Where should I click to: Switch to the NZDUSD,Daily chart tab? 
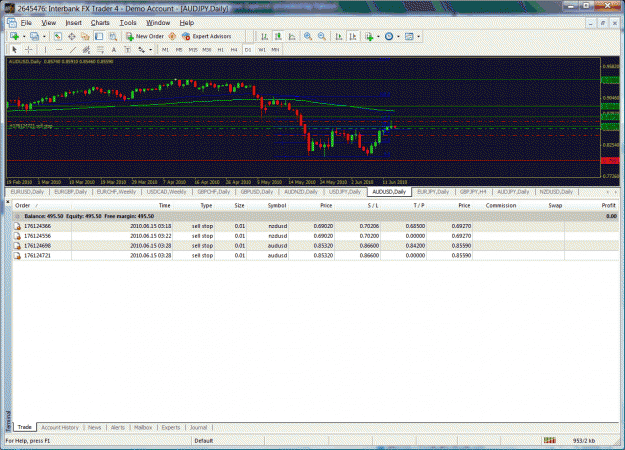[556, 192]
